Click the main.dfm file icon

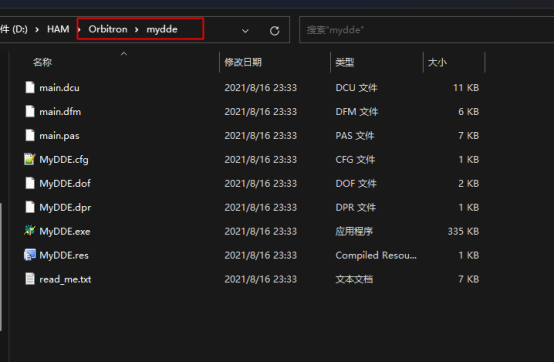(30, 111)
